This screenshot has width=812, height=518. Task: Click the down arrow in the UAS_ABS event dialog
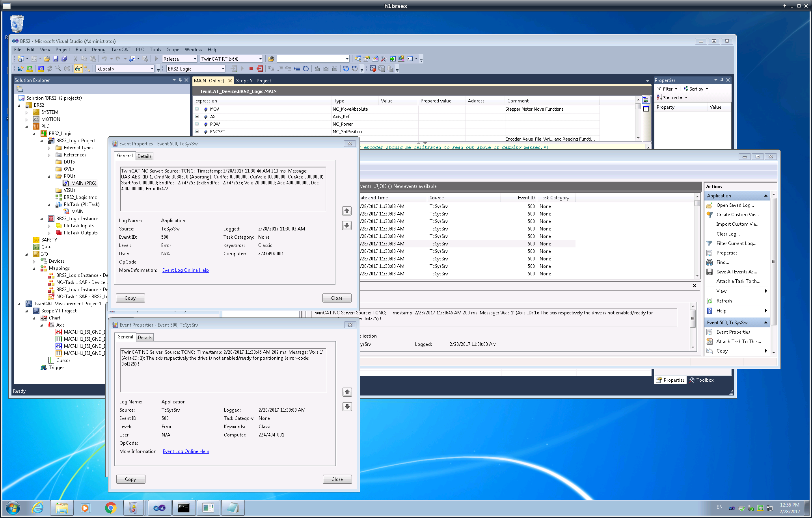[x=347, y=225]
